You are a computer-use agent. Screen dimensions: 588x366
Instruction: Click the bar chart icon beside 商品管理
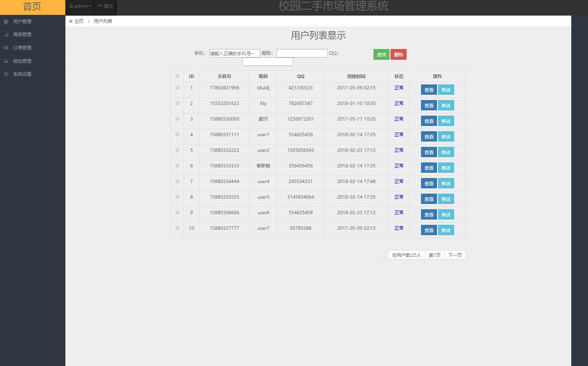6,35
